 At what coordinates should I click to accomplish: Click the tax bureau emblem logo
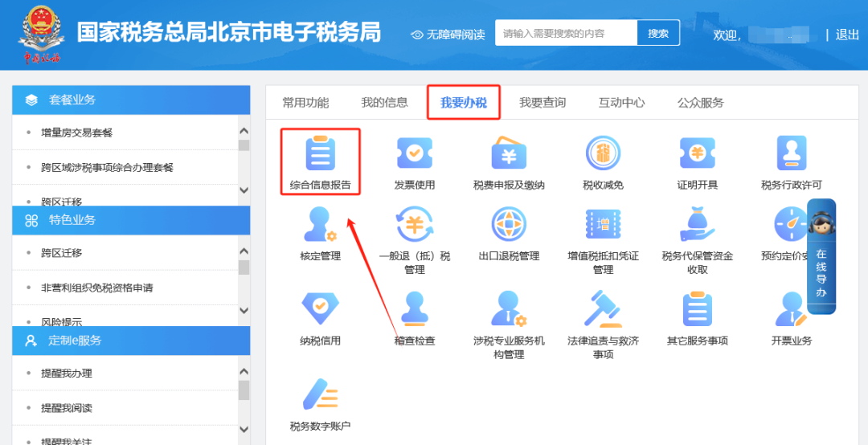click(40, 35)
